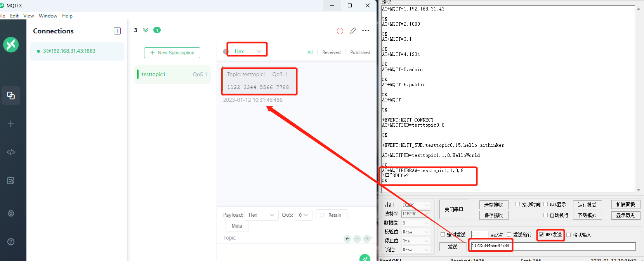Open the Edit menu
Viewport: 644px width, 261px height.
14,16
